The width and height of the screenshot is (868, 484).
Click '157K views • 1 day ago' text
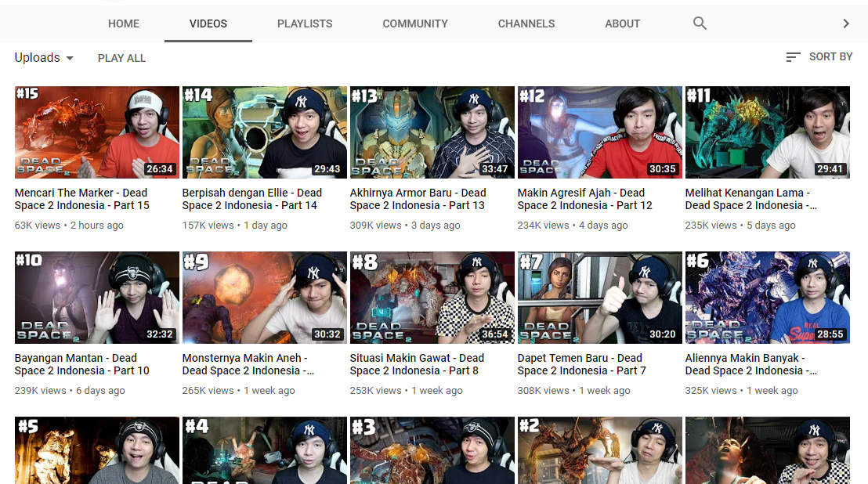[x=235, y=225]
